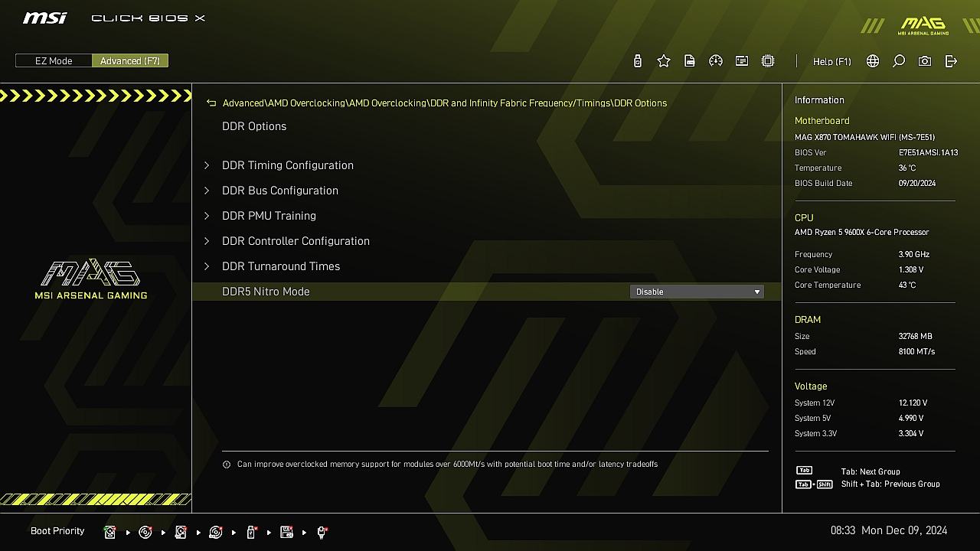Open the DDR PMU Training submenu

pyautogui.click(x=269, y=216)
